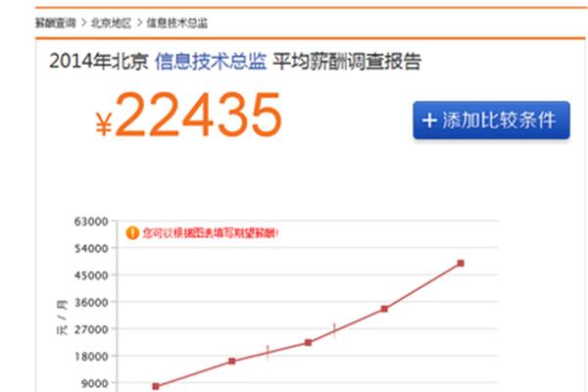
Task: Click the lowest data point near 9000
Action: pos(156,386)
